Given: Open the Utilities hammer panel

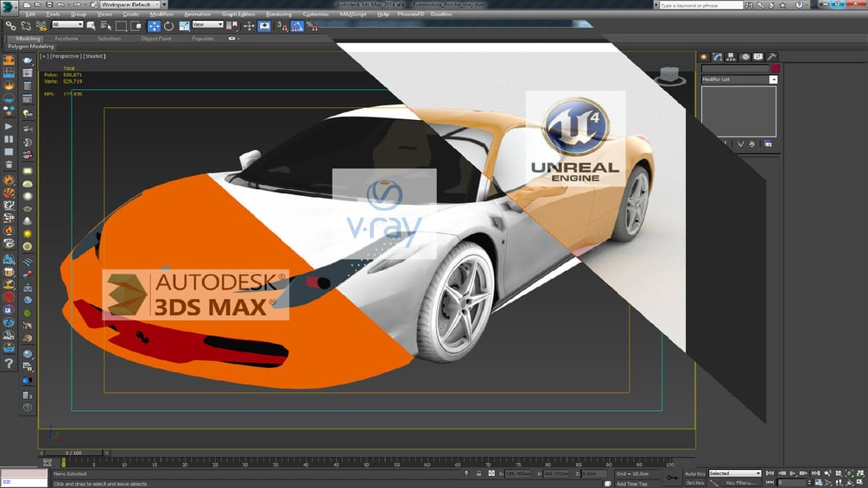Looking at the screenshot, I should (771, 57).
